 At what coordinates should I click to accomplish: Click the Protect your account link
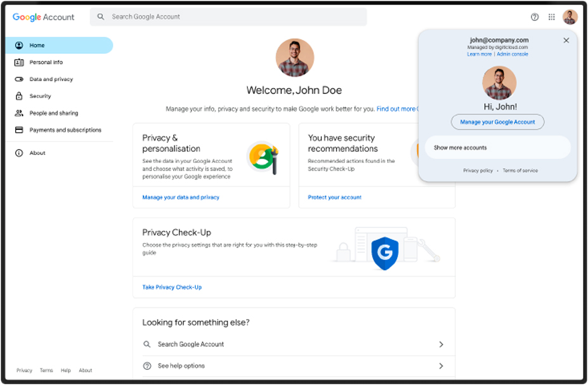(334, 197)
